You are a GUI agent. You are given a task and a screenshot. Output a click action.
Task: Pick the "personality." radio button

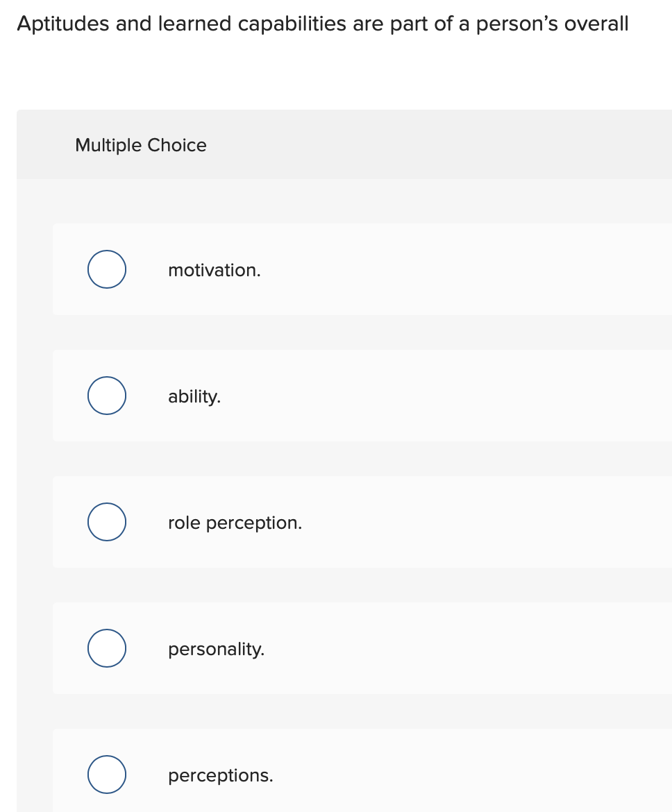pyautogui.click(x=106, y=649)
